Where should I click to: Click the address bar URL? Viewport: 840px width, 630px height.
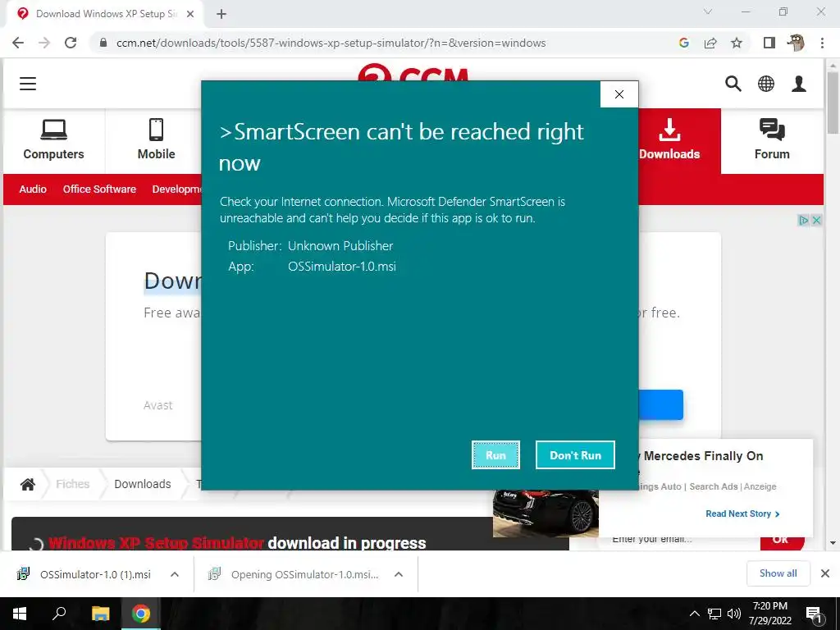pyautogui.click(x=331, y=43)
